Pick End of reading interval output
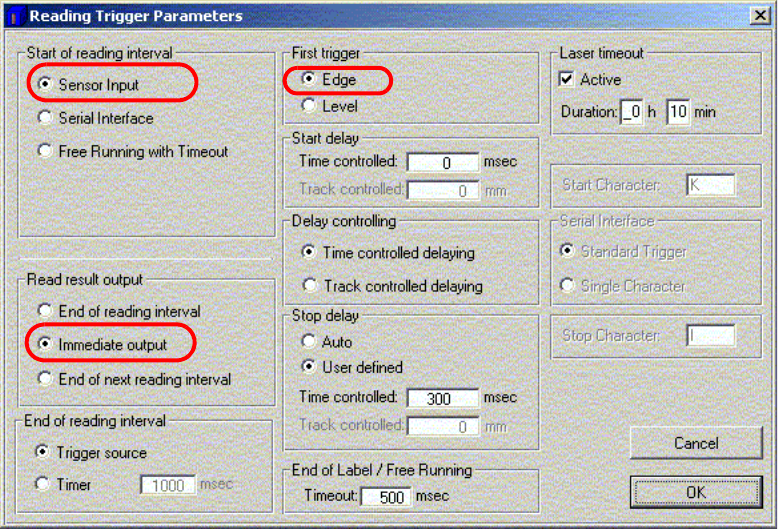The width and height of the screenshot is (778, 529). (x=45, y=311)
